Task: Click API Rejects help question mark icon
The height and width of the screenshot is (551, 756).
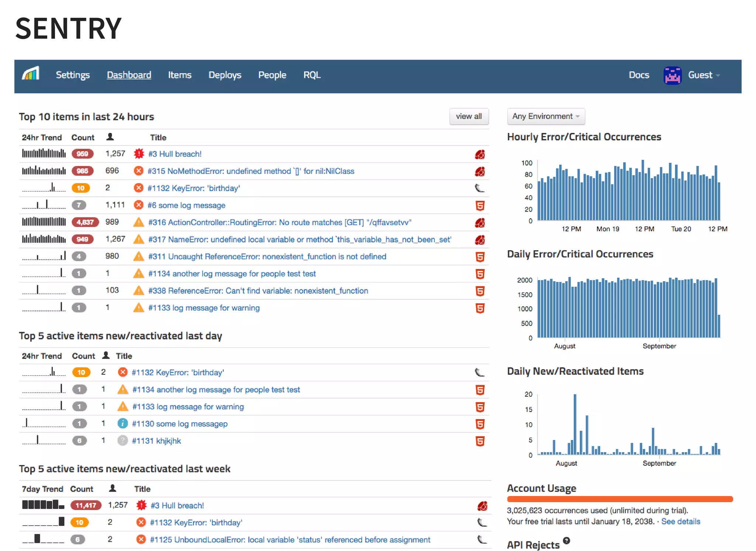Action: tap(566, 541)
